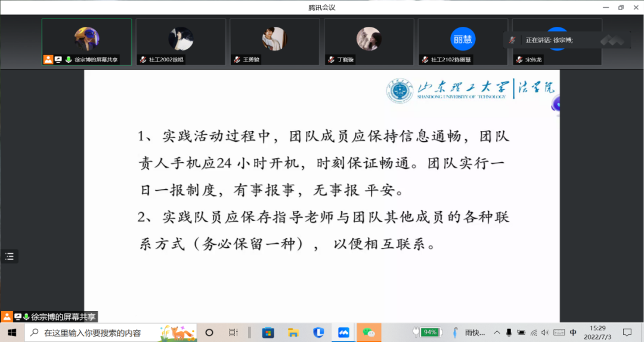Select participant tile 社工2102陈丽慧
The width and height of the screenshot is (644, 342).
(x=463, y=42)
